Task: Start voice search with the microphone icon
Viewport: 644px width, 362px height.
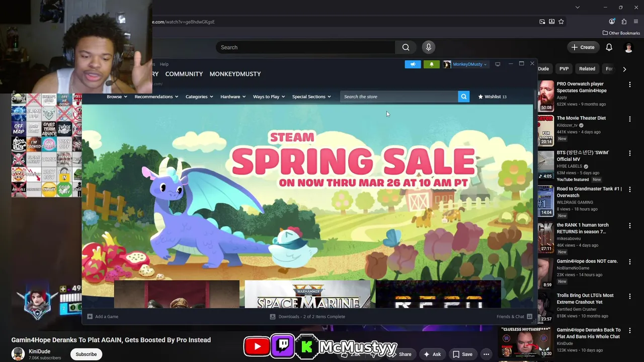Action: point(429,47)
